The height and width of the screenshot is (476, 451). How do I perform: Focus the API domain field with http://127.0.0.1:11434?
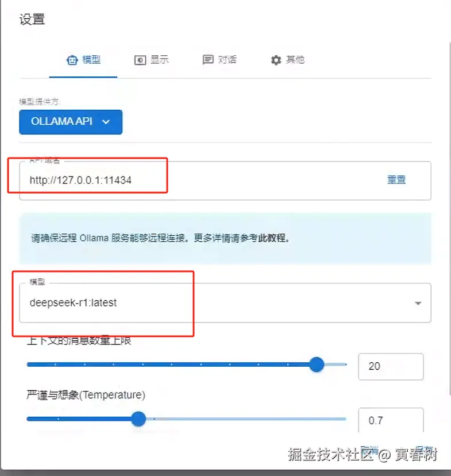(x=225, y=181)
